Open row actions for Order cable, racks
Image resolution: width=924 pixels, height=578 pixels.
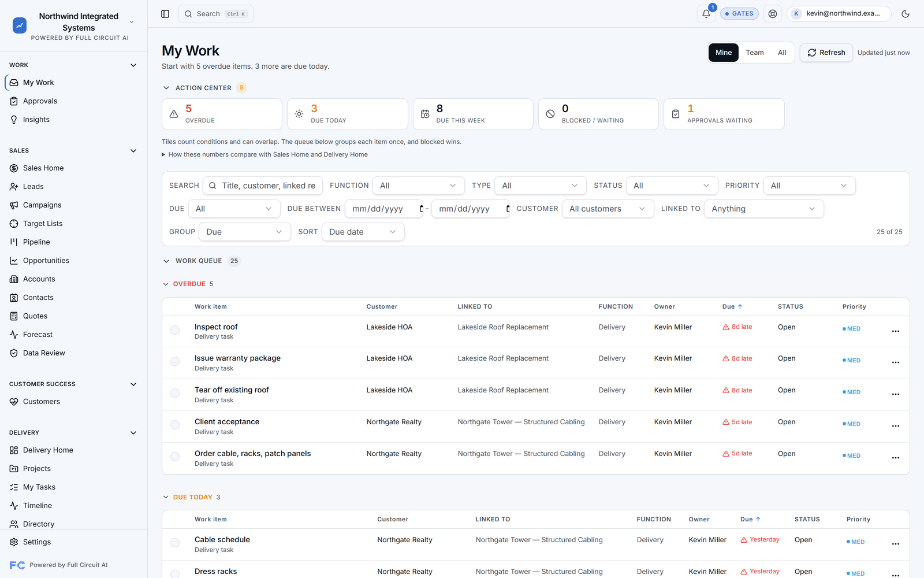[896, 458]
